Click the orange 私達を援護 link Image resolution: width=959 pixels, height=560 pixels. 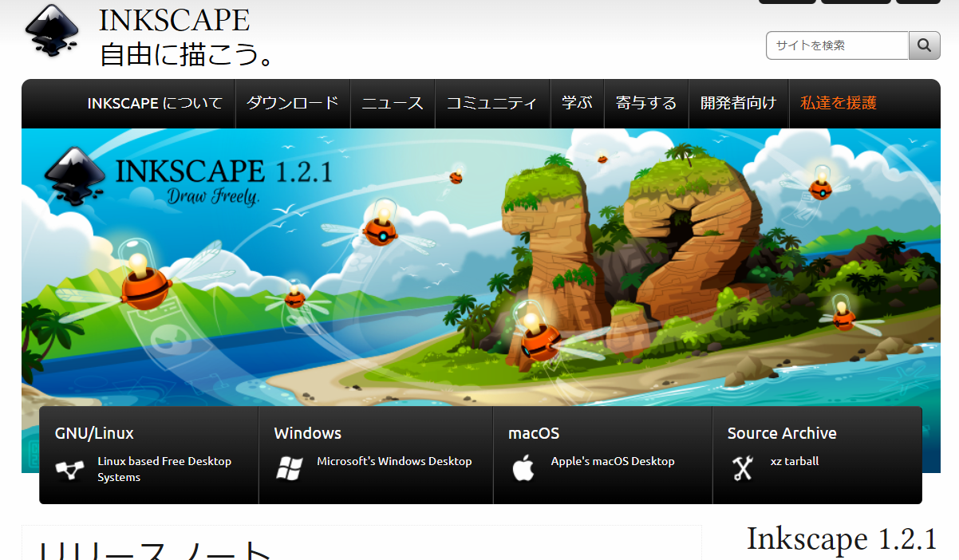coord(838,103)
